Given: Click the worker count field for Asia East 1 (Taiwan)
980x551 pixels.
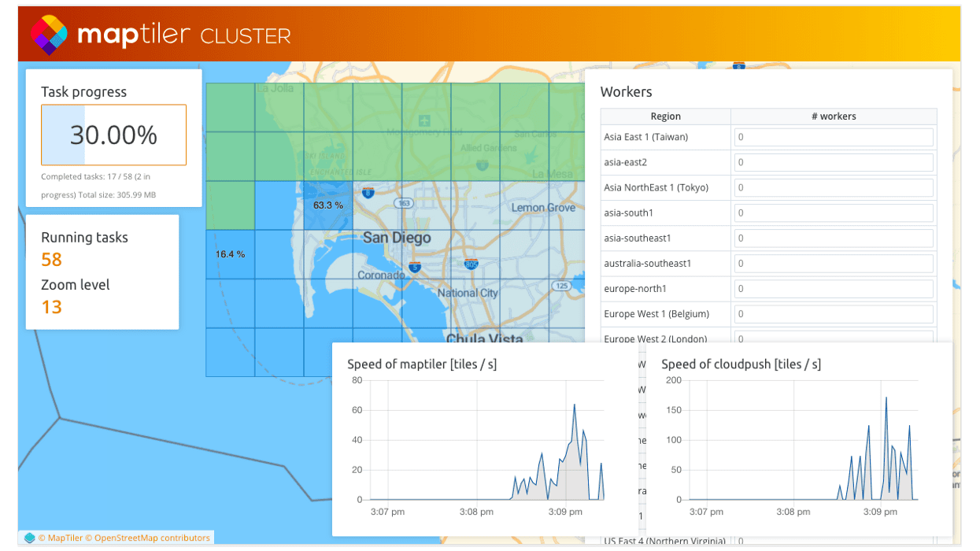Looking at the screenshot, I should (x=834, y=137).
